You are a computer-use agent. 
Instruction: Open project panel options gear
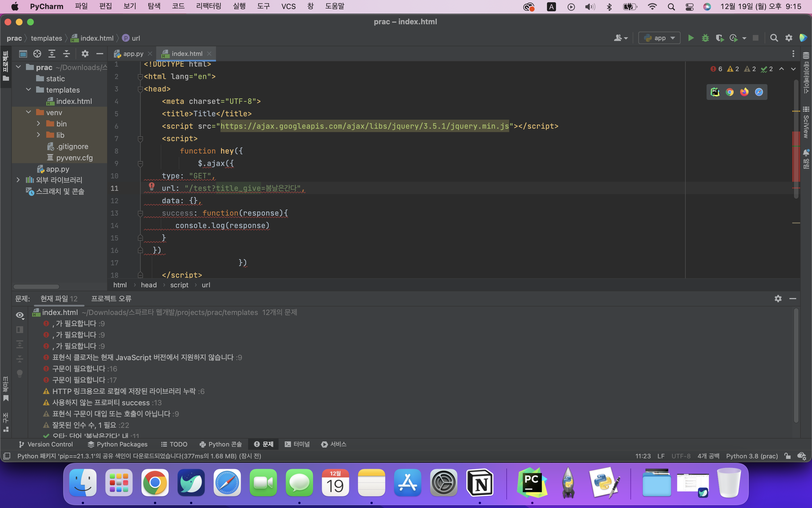point(85,53)
